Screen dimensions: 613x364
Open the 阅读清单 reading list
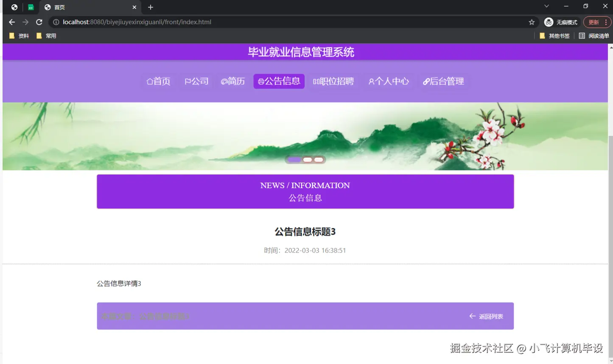pyautogui.click(x=594, y=36)
